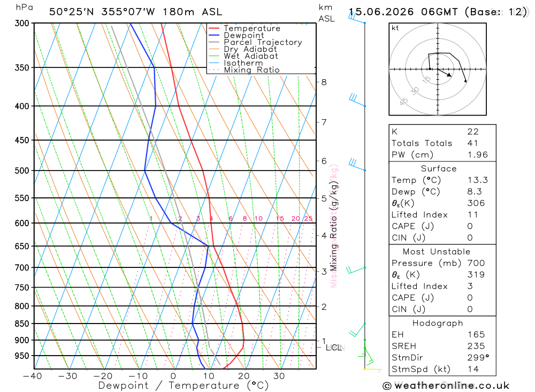Click the Surface theta-E value 306
Viewport: 535px width, 392px height.
(476, 203)
